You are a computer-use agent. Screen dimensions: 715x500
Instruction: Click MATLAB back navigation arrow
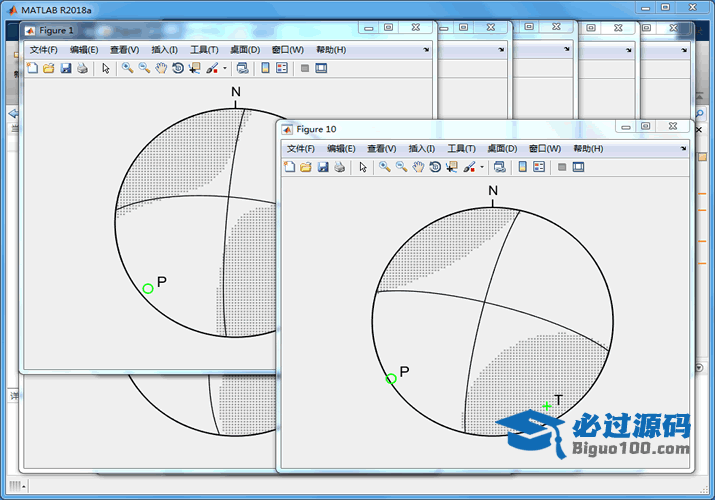pos(13,113)
